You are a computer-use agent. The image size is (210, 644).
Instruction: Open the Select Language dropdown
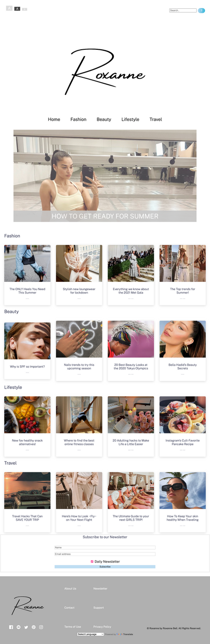click(x=90, y=634)
